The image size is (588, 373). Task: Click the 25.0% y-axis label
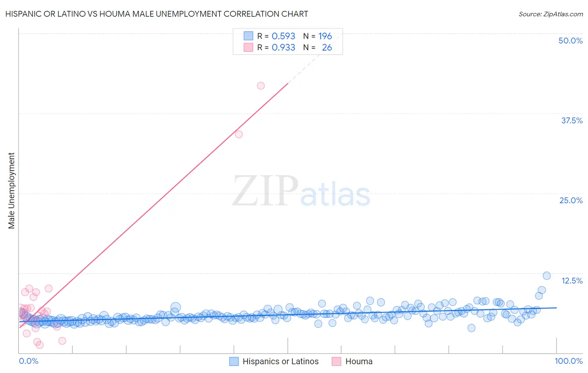(x=571, y=200)
